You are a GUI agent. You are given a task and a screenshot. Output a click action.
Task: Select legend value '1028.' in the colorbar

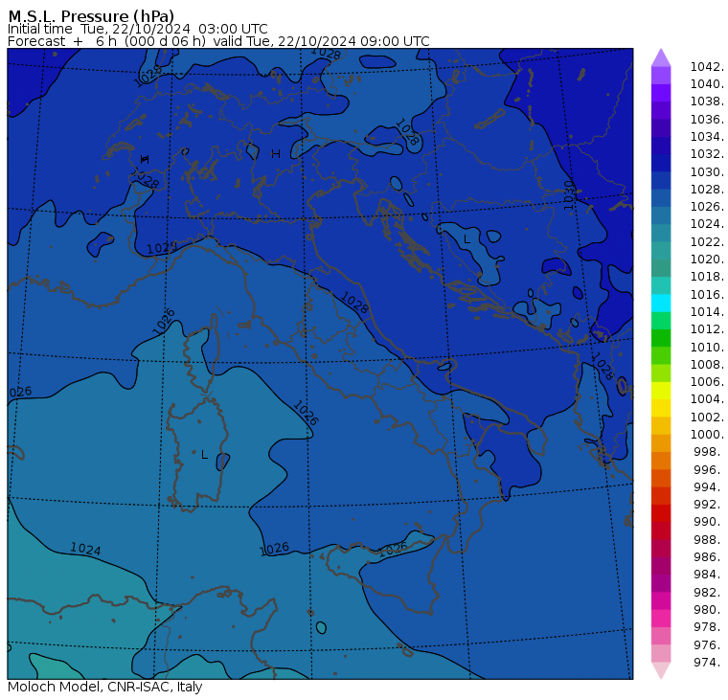pyautogui.click(x=707, y=189)
